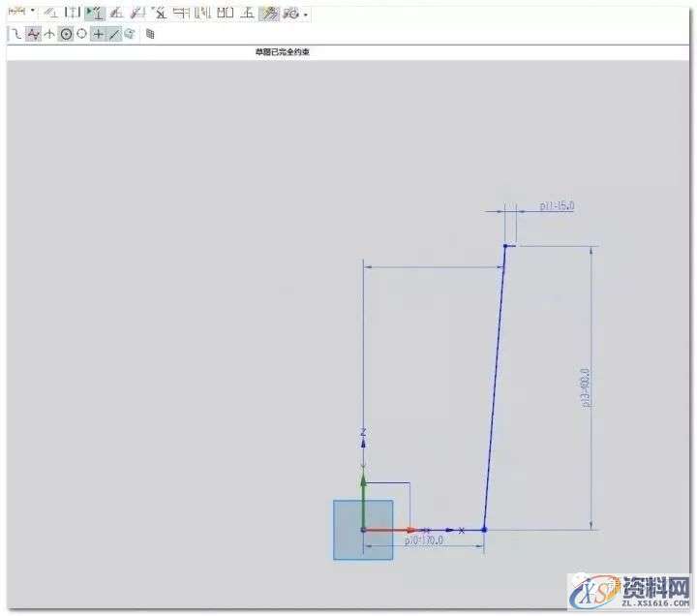This screenshot has height=616, width=697.
Task: Select the Quadrant Point snap icon
Action: (81, 34)
